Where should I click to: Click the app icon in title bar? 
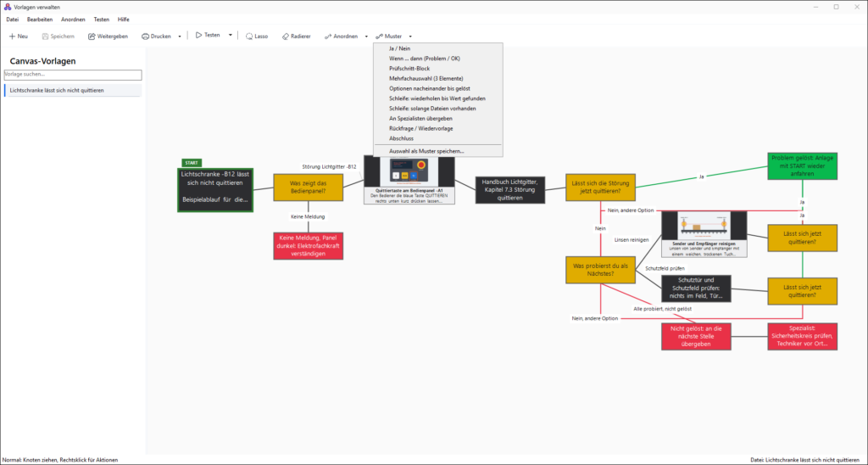click(x=7, y=7)
